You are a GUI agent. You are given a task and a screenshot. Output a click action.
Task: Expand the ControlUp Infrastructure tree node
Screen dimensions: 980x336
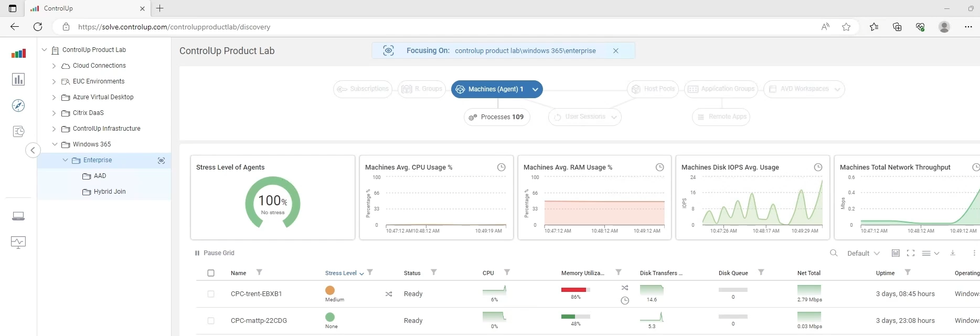[54, 129]
